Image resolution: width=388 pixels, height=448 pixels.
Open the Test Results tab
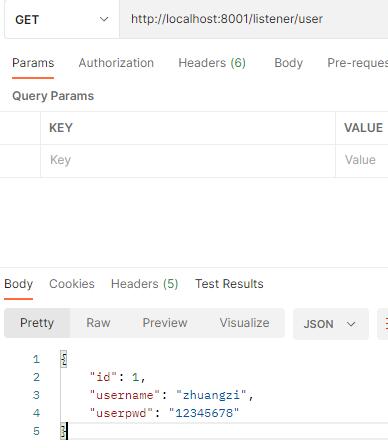(229, 284)
